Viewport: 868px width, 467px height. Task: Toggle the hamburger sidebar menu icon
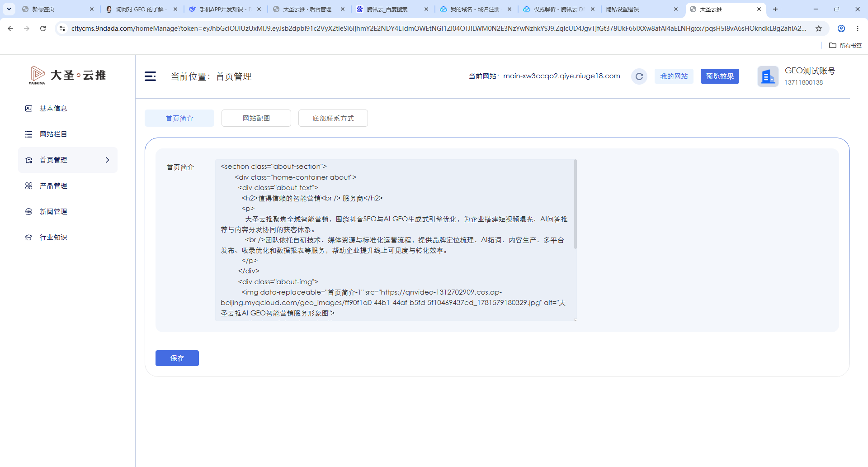pyautogui.click(x=150, y=76)
